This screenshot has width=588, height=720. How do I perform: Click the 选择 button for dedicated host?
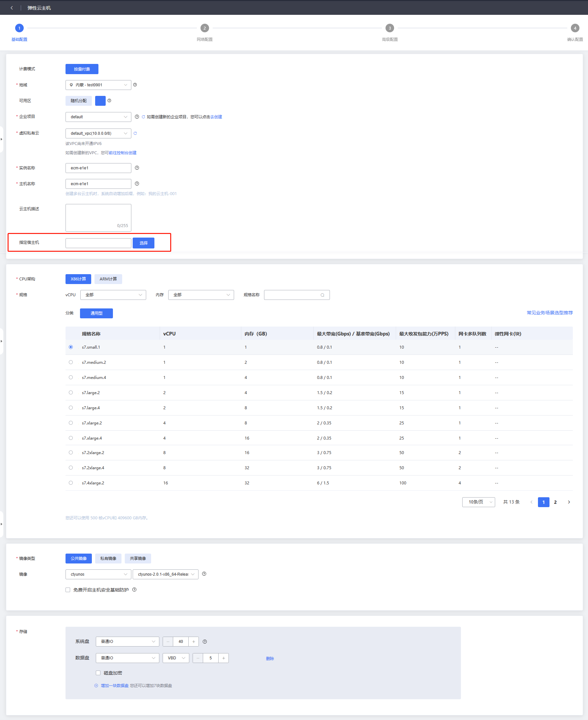point(143,243)
